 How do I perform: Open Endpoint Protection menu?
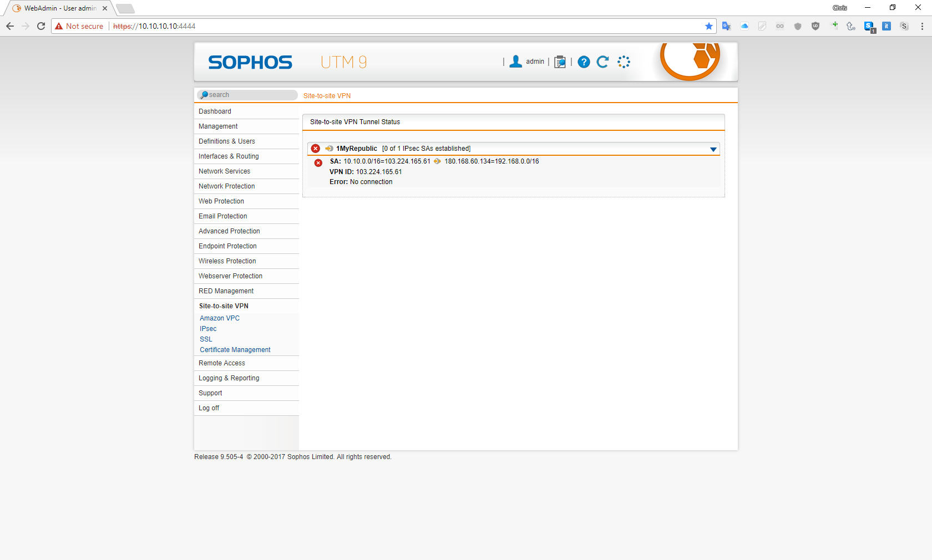click(246, 246)
